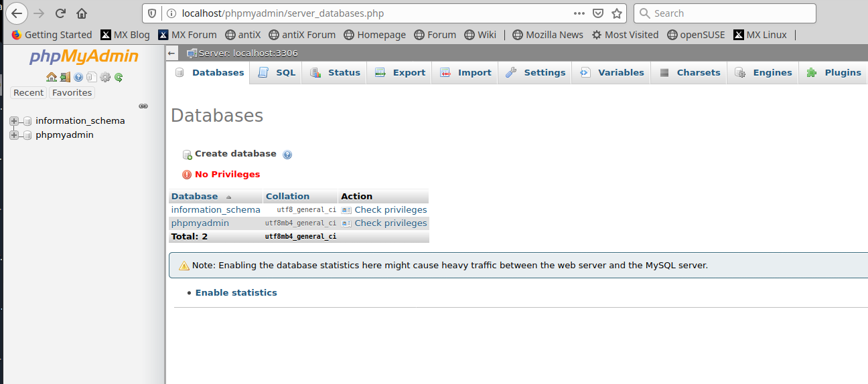Open phpMyAdmin home icon
The height and width of the screenshot is (384, 868).
(51, 77)
